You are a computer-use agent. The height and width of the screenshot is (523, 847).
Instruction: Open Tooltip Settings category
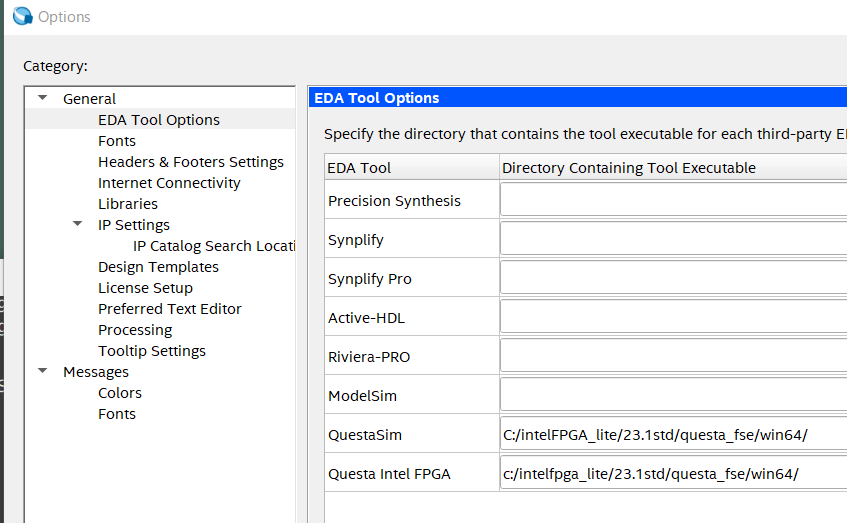coord(152,351)
